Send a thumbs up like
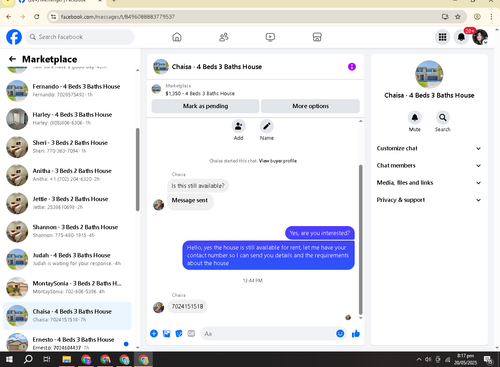The image size is (500, 367). click(356, 333)
